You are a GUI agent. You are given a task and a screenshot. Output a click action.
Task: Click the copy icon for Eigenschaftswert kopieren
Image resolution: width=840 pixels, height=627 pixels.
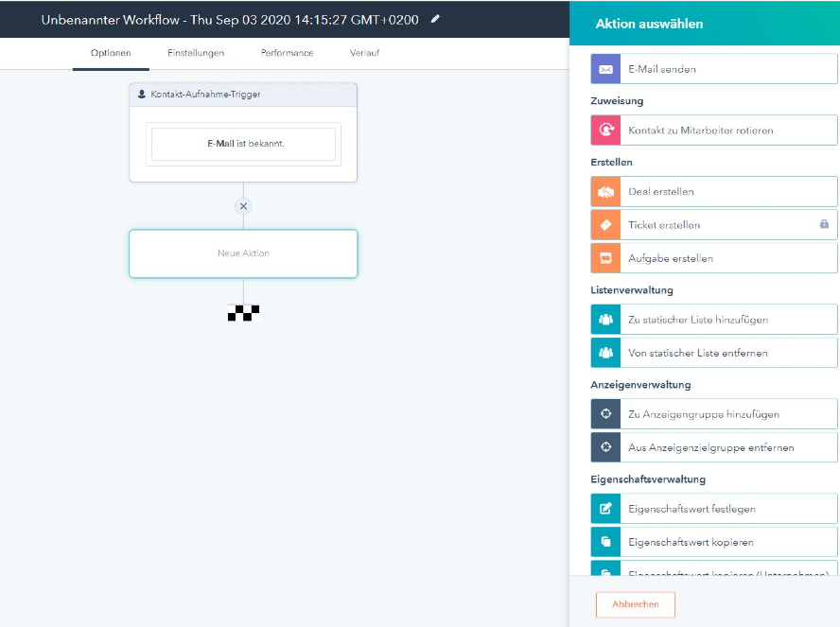coord(605,542)
